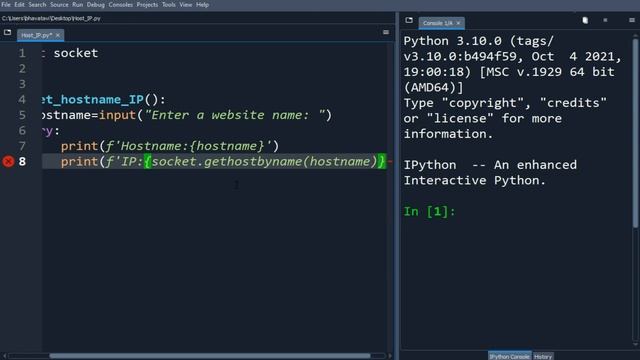Switch to the History bottom tab
The image size is (640, 360).
click(x=543, y=356)
